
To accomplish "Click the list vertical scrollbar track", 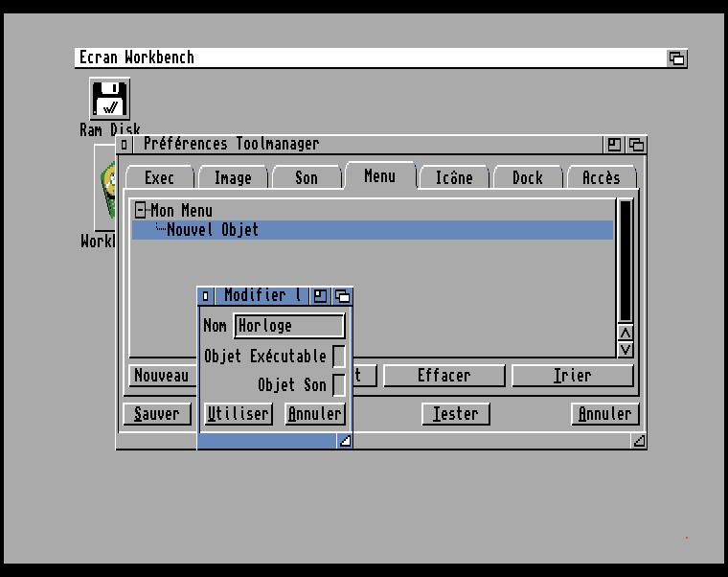I will [626, 261].
